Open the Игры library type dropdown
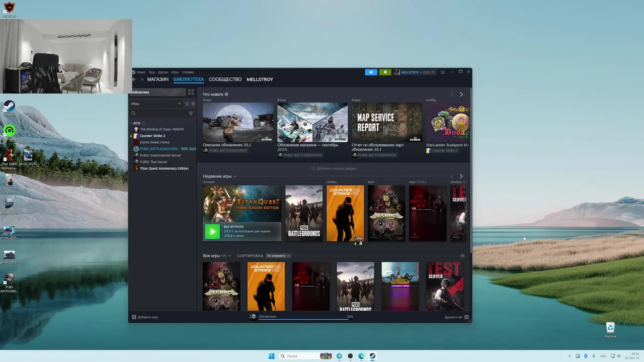This screenshot has height=362, width=644. point(156,104)
